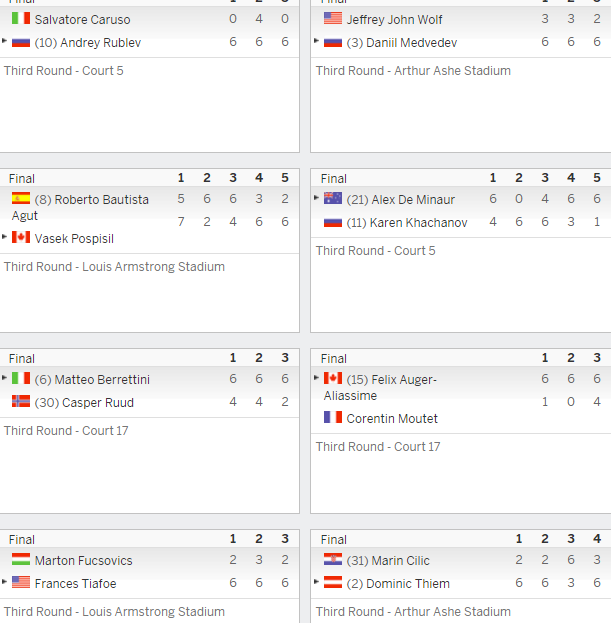Click the Canadian flag next to Vasek Pospisil
The image size is (611, 623).
21,237
